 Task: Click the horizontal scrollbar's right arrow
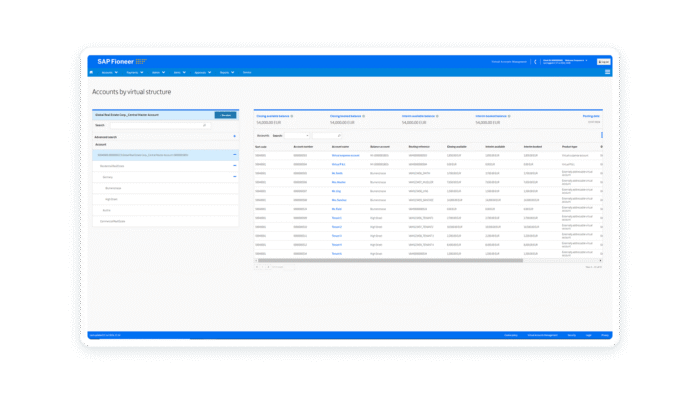coord(600,261)
